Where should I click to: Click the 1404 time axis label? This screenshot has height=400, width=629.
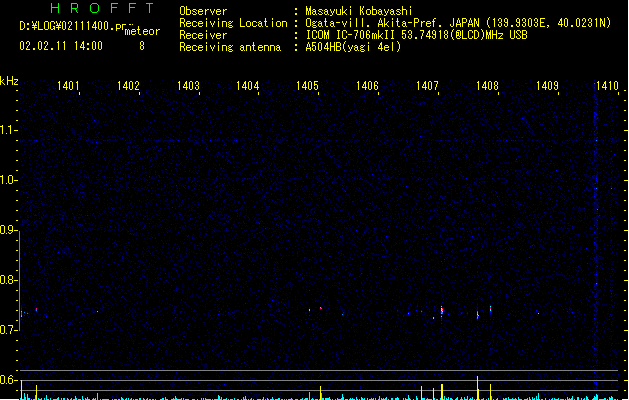[248, 85]
